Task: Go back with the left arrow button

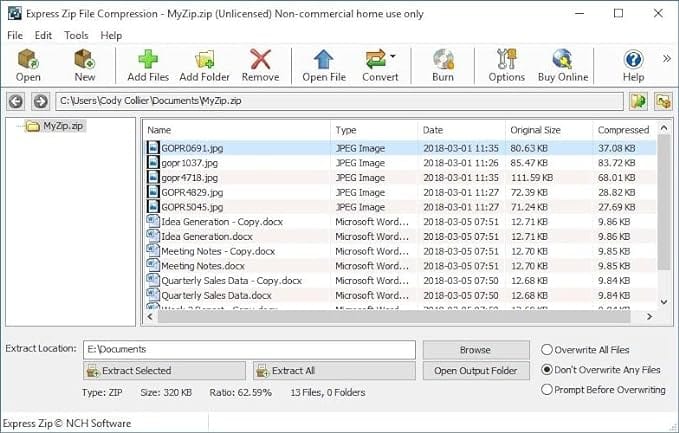Action: [x=16, y=102]
